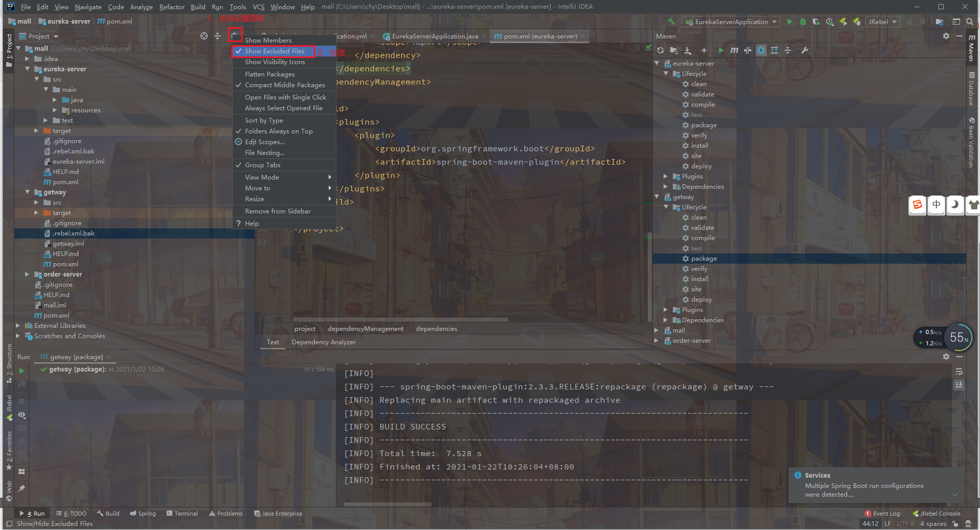
Task: Rerun getway package in Run panel
Action: point(22,370)
